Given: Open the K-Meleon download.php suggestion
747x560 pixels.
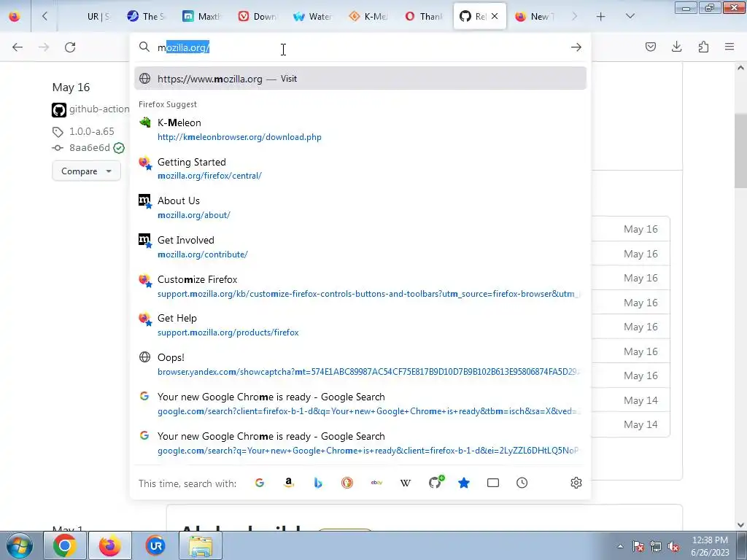Looking at the screenshot, I should pyautogui.click(x=360, y=130).
